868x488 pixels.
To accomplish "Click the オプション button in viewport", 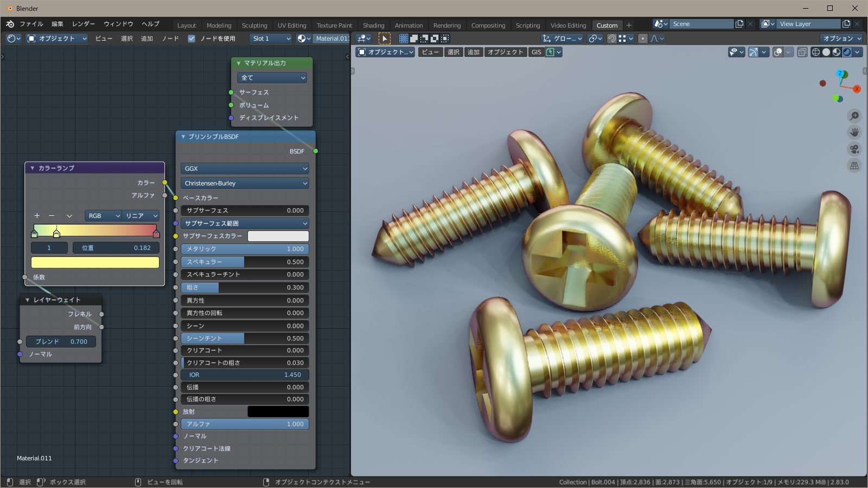I will point(841,38).
